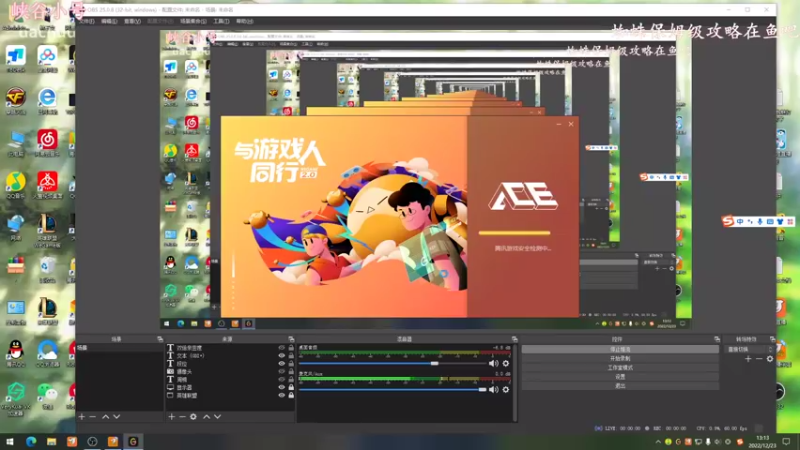This screenshot has height=450, width=800.
Task: Add a scene transition with the plus icon
Action: tap(748, 359)
